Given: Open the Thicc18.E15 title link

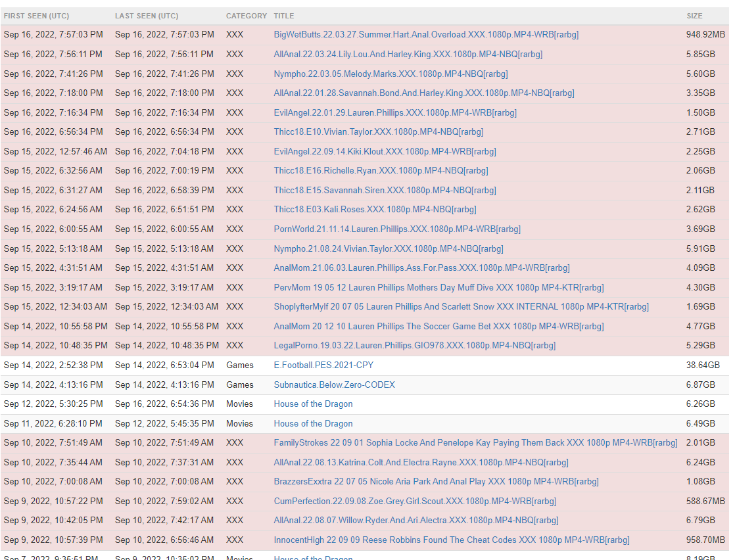Looking at the screenshot, I should click(x=385, y=190).
